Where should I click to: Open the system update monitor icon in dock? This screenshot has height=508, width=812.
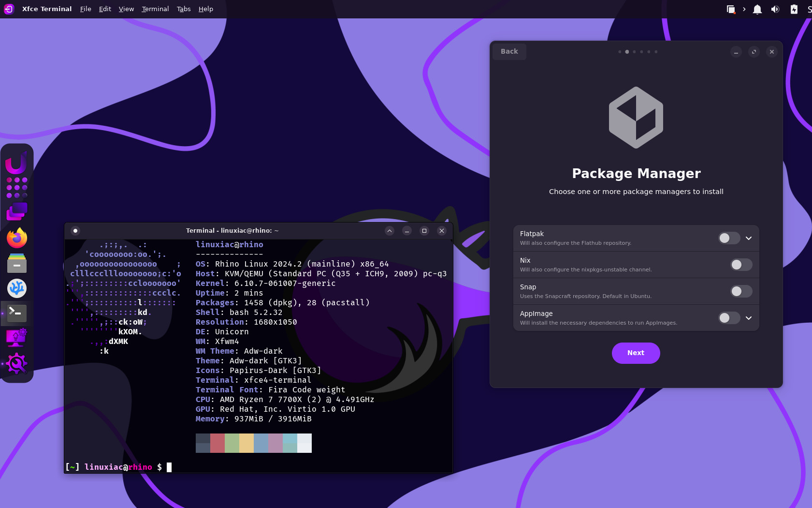pyautogui.click(x=17, y=338)
